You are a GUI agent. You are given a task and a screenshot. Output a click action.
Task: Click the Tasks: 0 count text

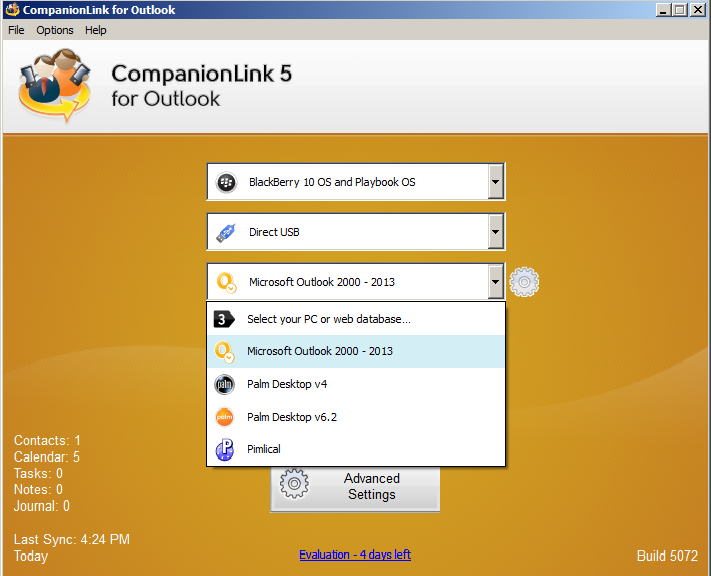pos(38,473)
